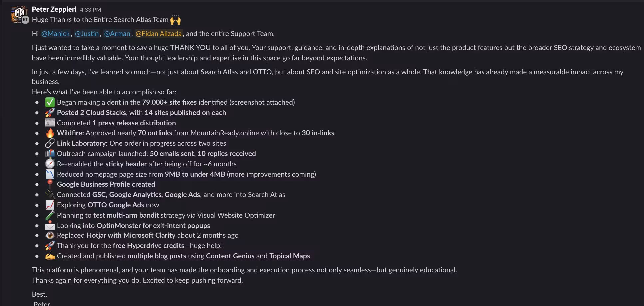
Task: Click the @Justin mention
Action: (x=87, y=34)
